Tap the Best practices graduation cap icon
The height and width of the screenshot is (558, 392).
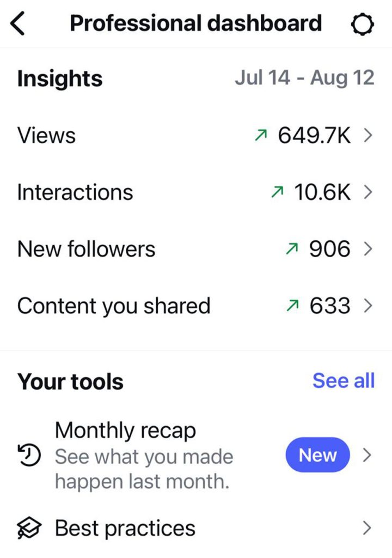point(29,528)
